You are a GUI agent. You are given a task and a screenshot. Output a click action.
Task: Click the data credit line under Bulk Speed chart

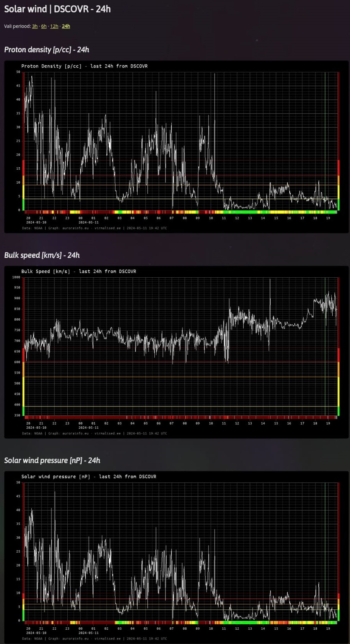[x=94, y=433]
